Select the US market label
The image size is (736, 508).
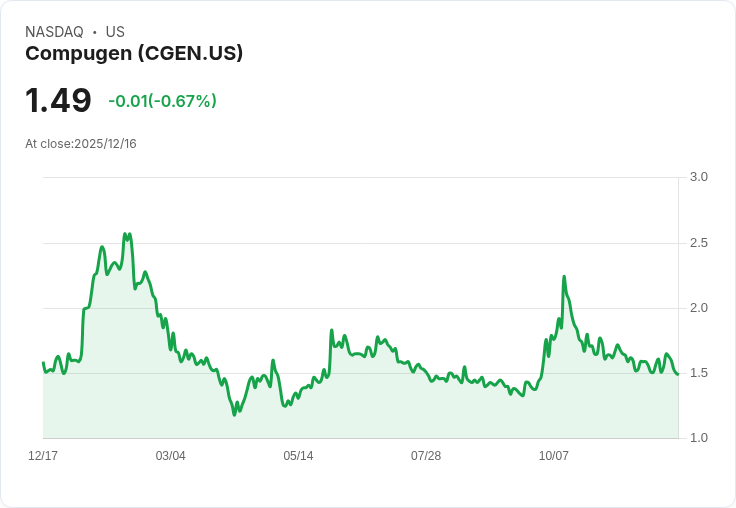point(115,32)
